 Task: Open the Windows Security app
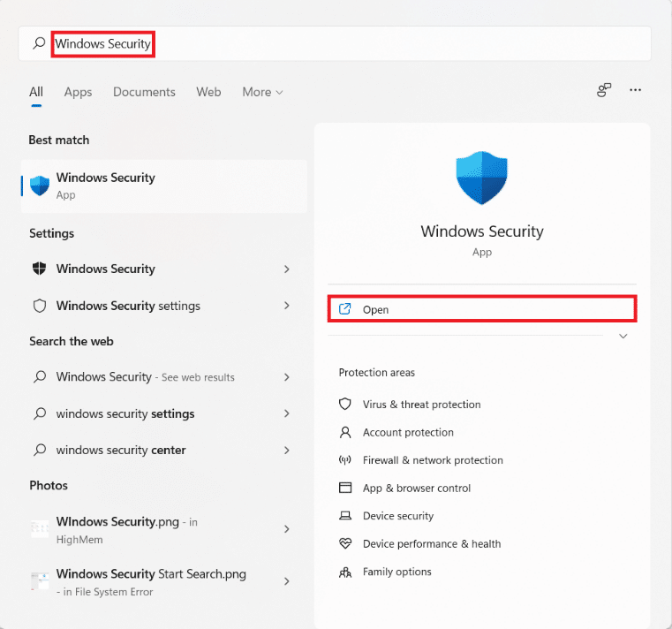[x=482, y=309]
